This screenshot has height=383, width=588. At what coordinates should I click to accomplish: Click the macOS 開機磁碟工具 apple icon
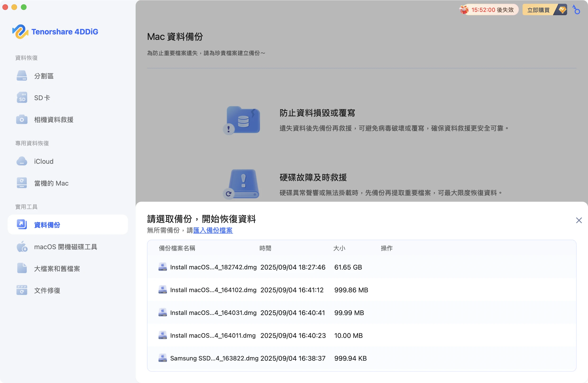22,247
